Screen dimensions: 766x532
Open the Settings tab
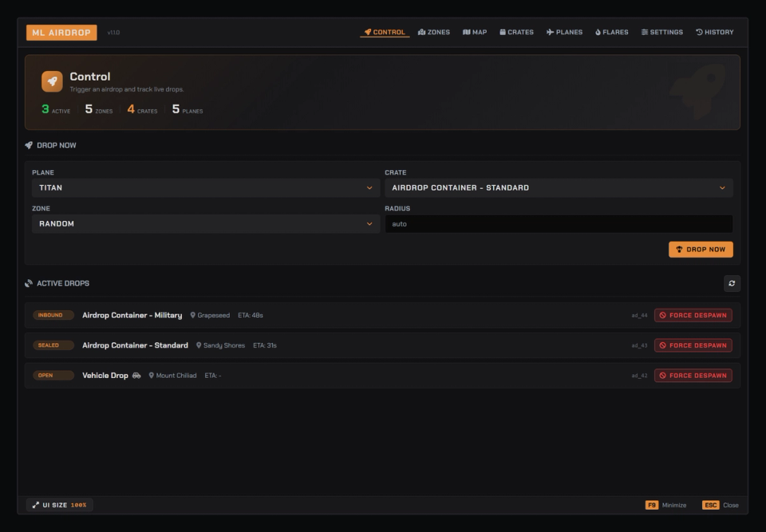(662, 32)
